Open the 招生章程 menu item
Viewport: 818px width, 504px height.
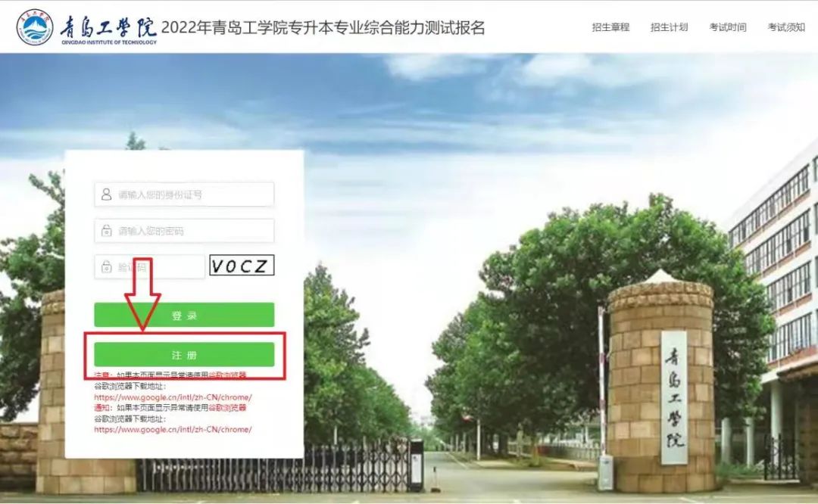(610, 27)
